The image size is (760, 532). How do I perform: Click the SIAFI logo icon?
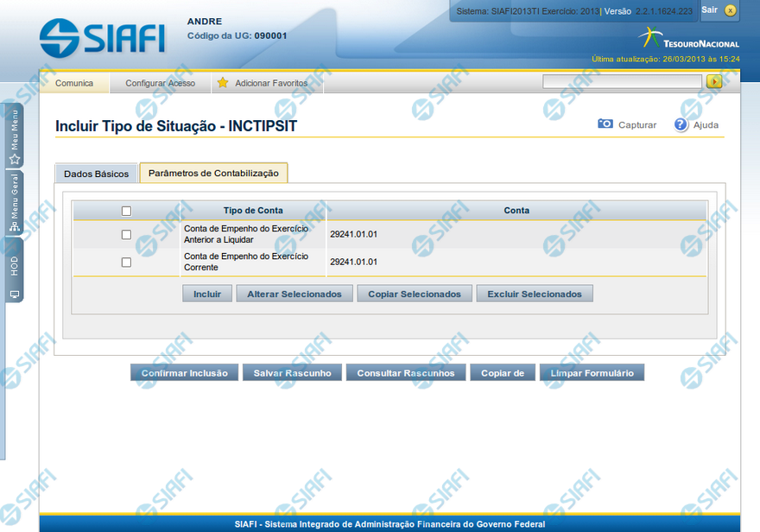[x=59, y=39]
